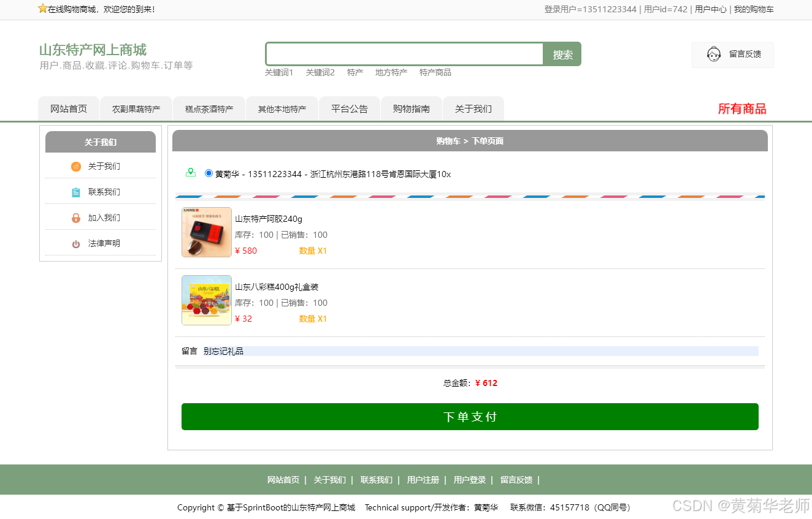Viewport: 812px width, 519px height.
Task: Click the 山东特产阿胶240g product name
Action: click(269, 219)
